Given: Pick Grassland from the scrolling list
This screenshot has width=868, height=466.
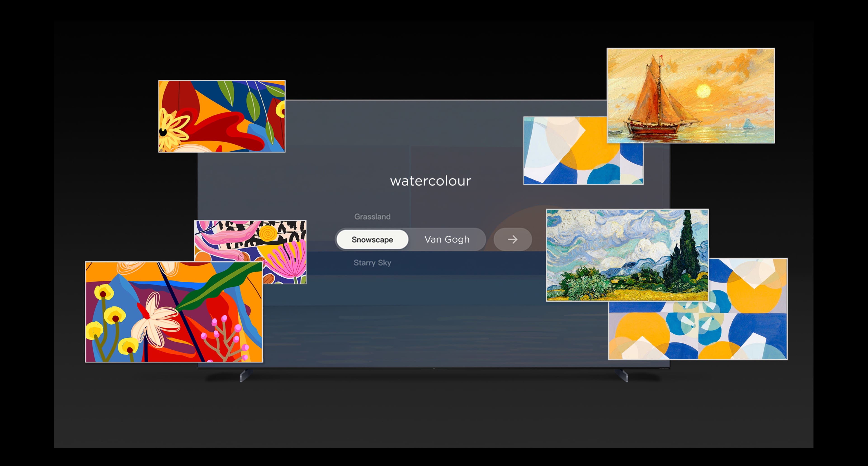Looking at the screenshot, I should [372, 217].
